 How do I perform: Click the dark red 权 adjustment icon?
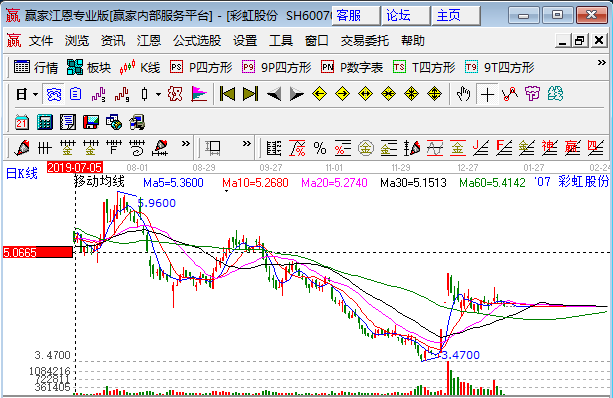175,94
